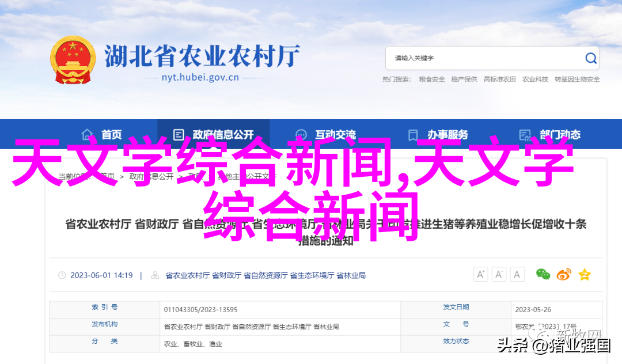Increase font size with A+ icon

(x=481, y=275)
